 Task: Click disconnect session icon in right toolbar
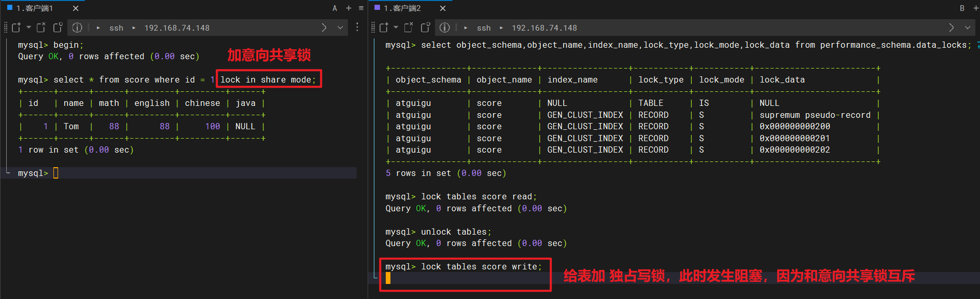coord(409,28)
